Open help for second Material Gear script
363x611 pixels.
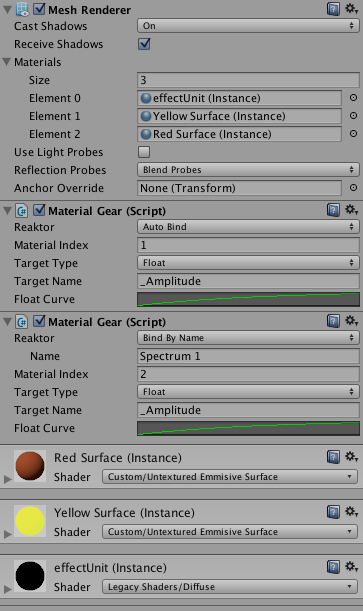tap(333, 321)
